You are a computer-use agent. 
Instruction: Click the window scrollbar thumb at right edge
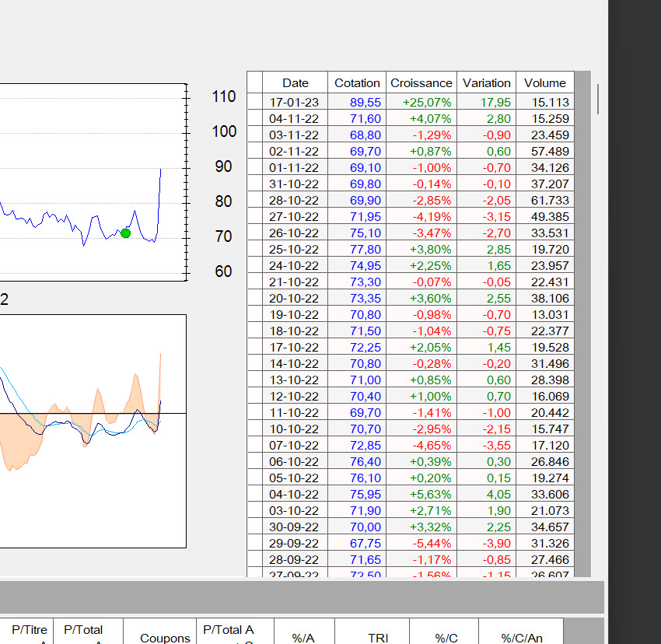tap(598, 99)
